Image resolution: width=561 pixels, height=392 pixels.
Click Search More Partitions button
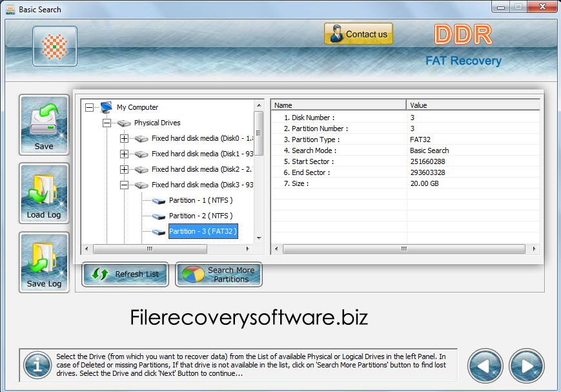click(x=219, y=274)
